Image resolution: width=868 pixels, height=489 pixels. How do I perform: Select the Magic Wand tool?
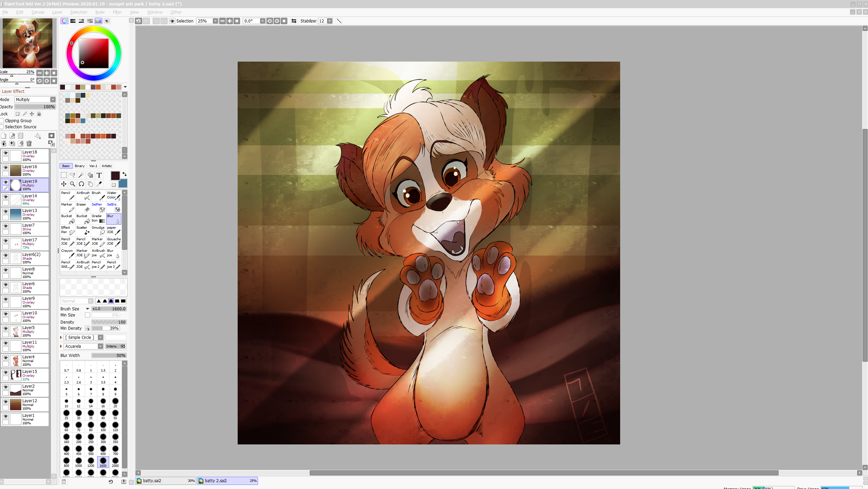pos(81,175)
